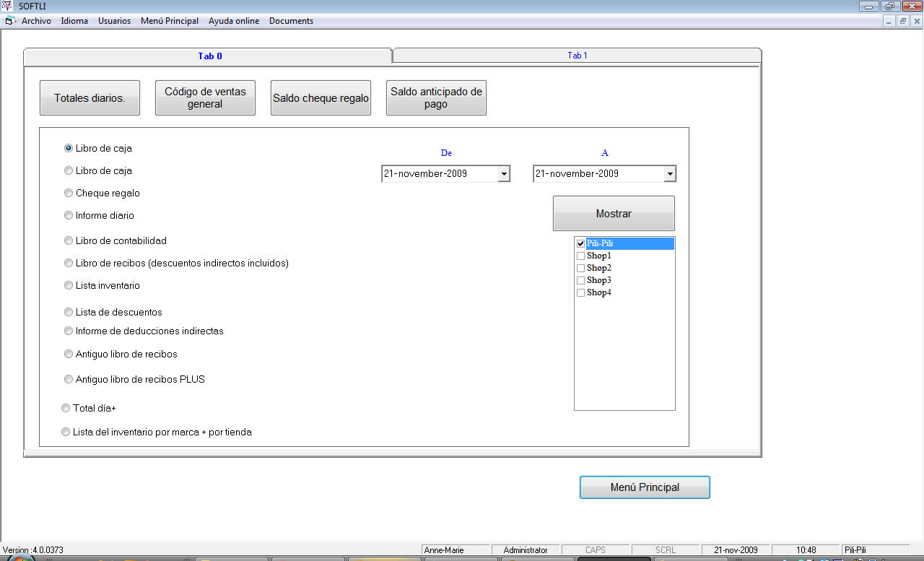Click Código de ventas general button
Image resolution: width=924 pixels, height=561 pixels.
point(205,98)
